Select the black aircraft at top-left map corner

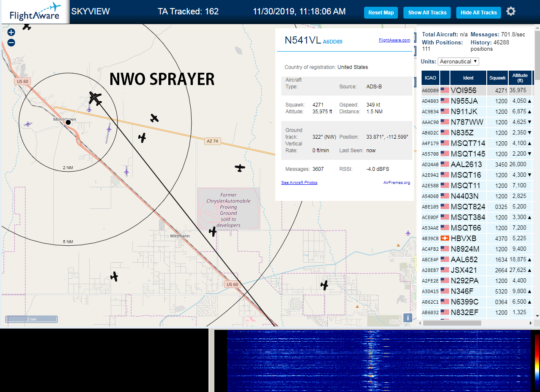point(27,26)
